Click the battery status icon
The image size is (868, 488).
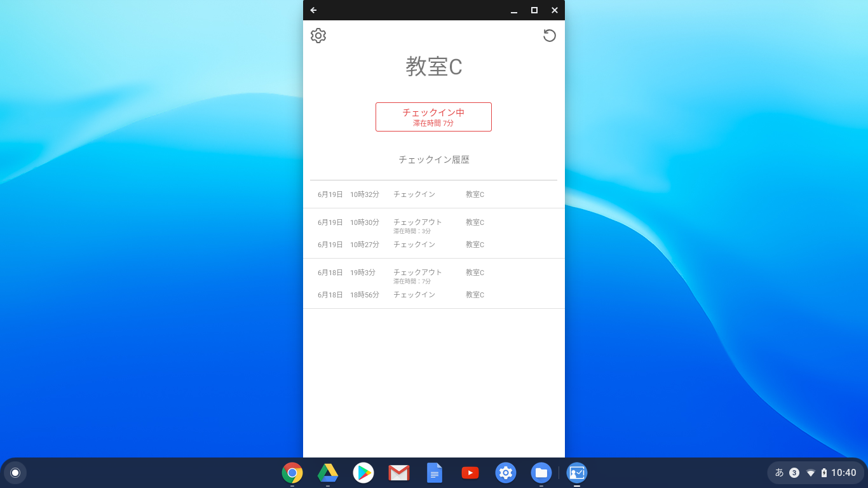[x=824, y=473]
